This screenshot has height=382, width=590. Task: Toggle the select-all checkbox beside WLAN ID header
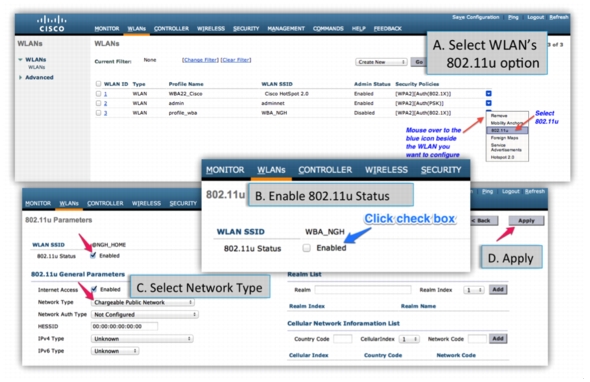(98, 84)
